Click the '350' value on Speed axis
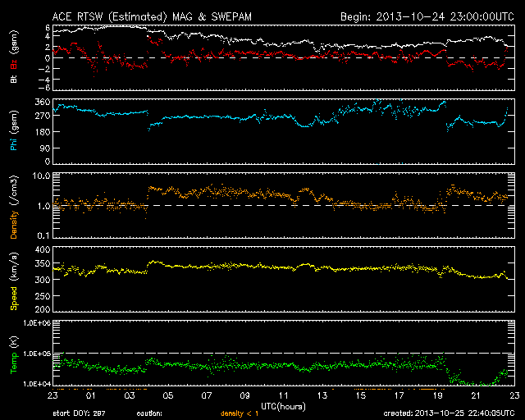Viewport: 525px width, 420px height. click(43, 263)
